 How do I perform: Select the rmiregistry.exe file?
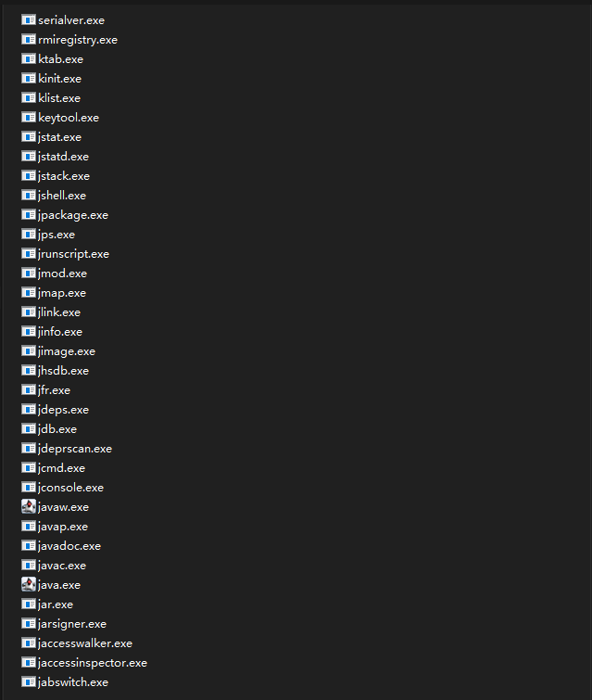78,40
